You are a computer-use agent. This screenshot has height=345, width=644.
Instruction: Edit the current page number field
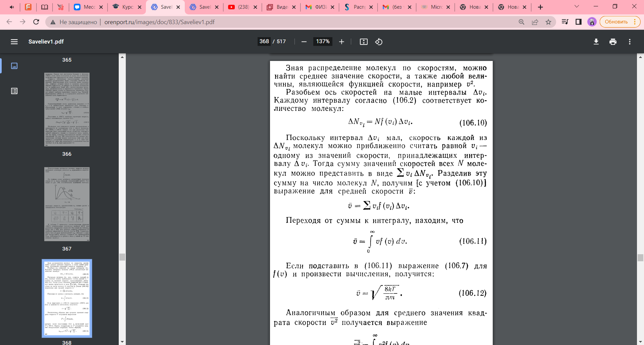coord(264,41)
